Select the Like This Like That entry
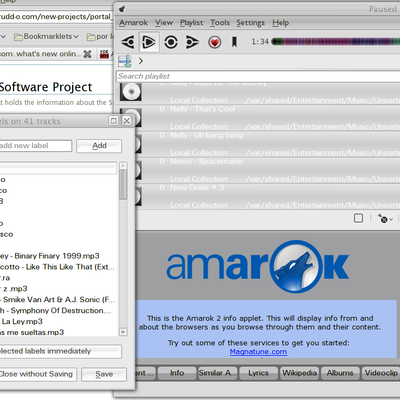This screenshot has width=400, height=400. [58, 267]
